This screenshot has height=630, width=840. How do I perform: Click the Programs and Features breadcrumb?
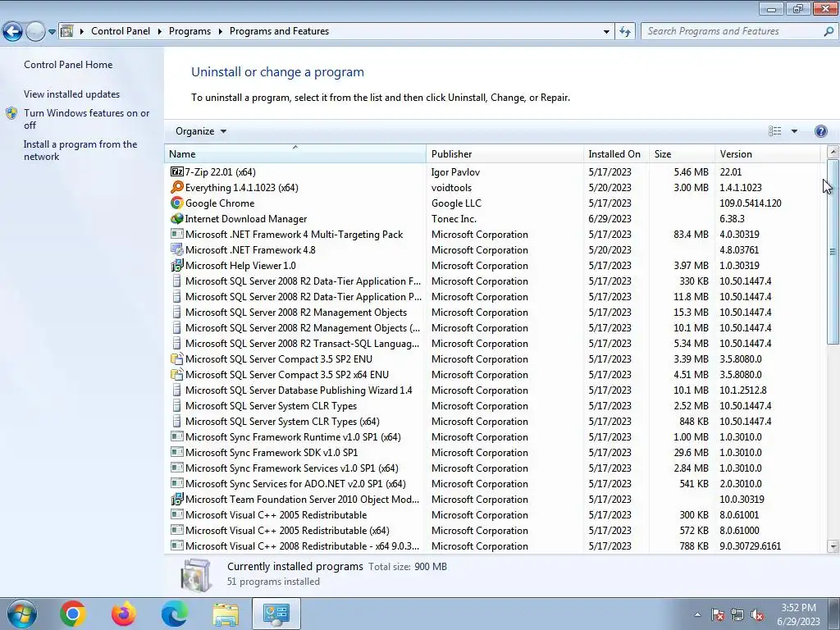[x=279, y=31]
